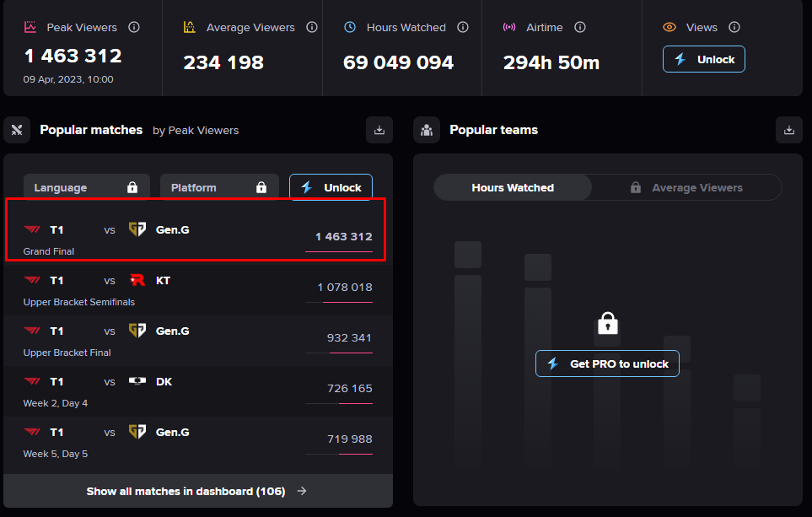Click the 294h 50m airtime value
812x517 pixels.
551,62
